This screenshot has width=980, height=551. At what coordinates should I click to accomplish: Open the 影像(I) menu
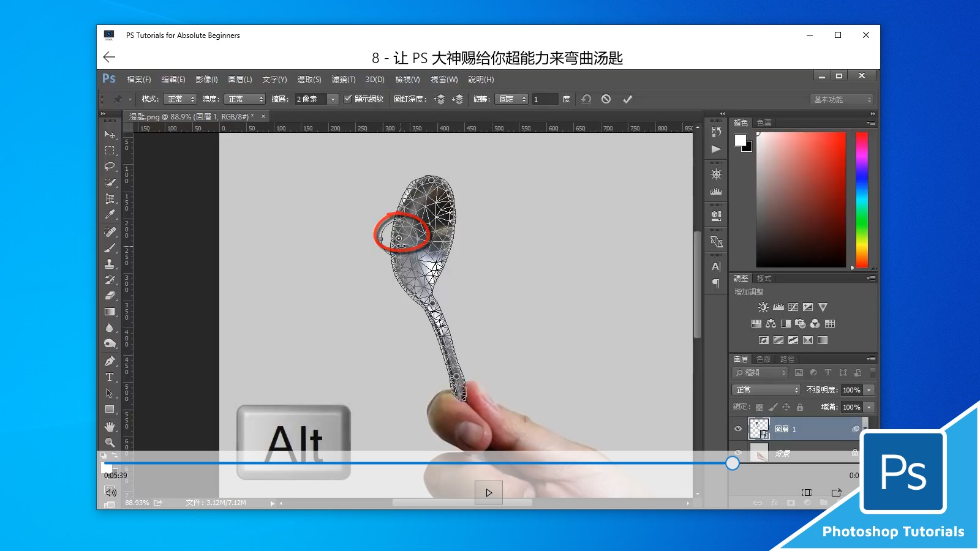tap(206, 80)
